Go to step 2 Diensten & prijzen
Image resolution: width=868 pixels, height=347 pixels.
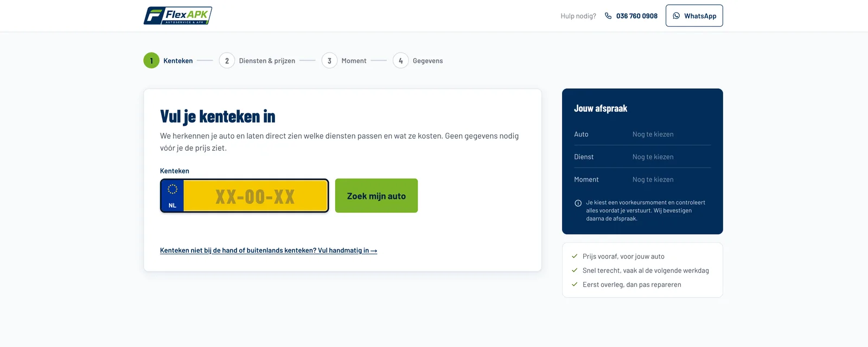click(x=257, y=61)
